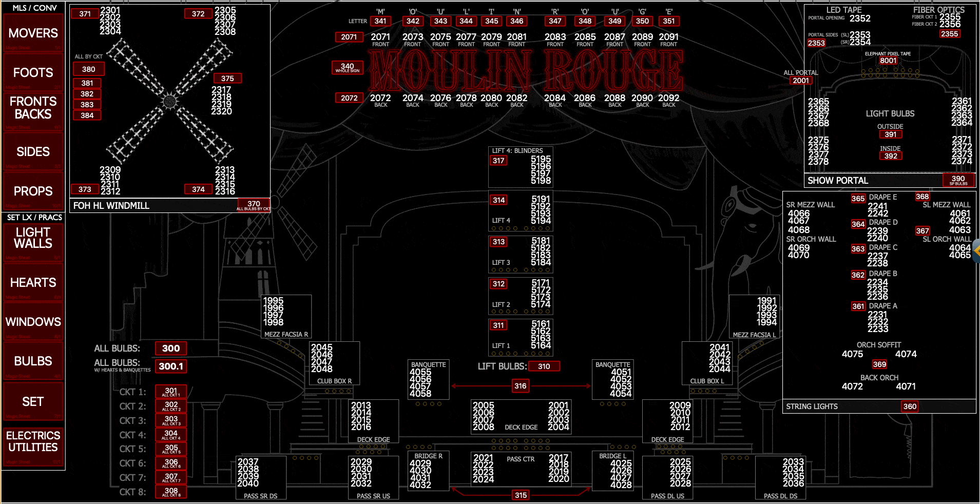Select group 301 All CKT 1
This screenshot has width=980, height=504.
click(x=171, y=392)
